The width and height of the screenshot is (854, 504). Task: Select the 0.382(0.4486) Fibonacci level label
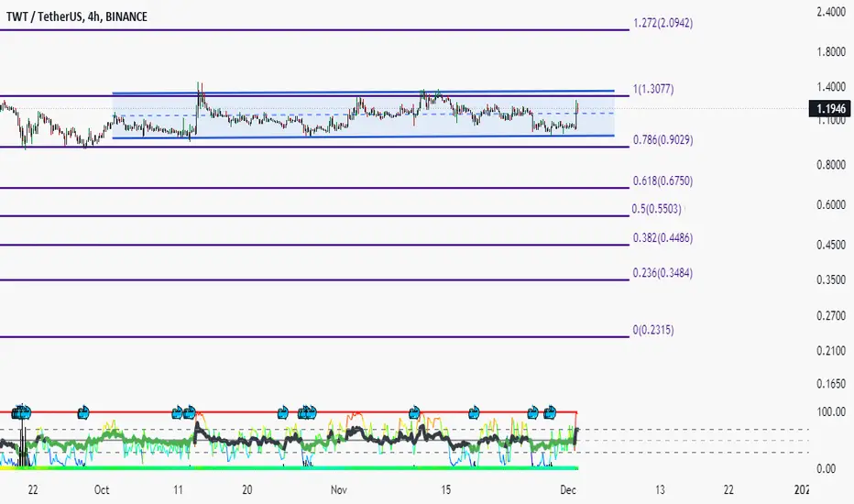(x=662, y=238)
